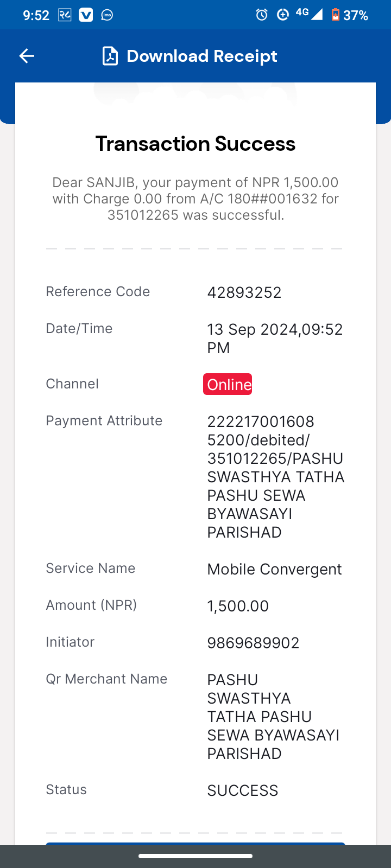Select the reference code 42893252
This screenshot has height=868, width=391.
pos(244,292)
